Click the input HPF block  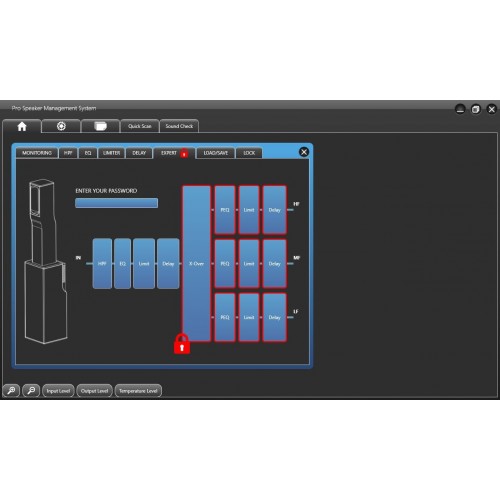pos(102,263)
